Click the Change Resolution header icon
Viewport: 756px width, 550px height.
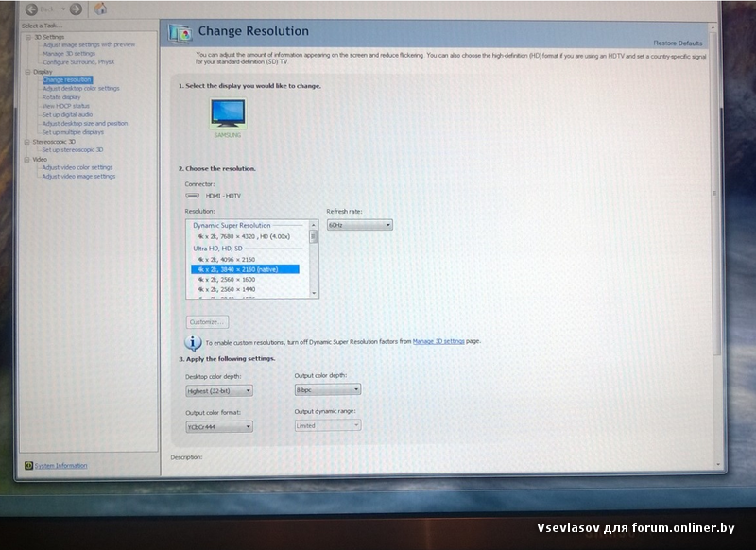pyautogui.click(x=180, y=33)
